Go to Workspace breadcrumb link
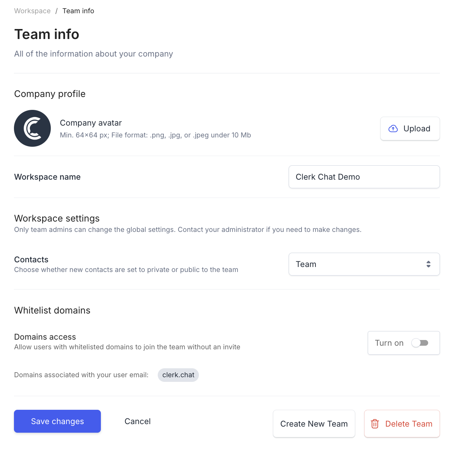 (32, 11)
